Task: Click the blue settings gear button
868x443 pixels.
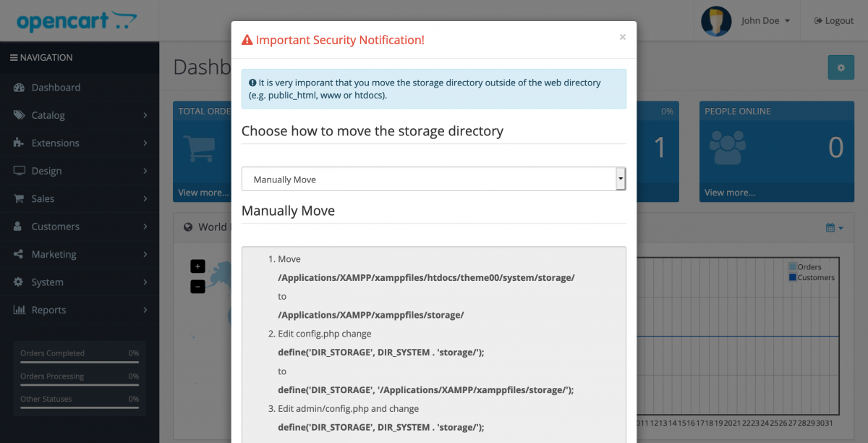Action: 841,67
